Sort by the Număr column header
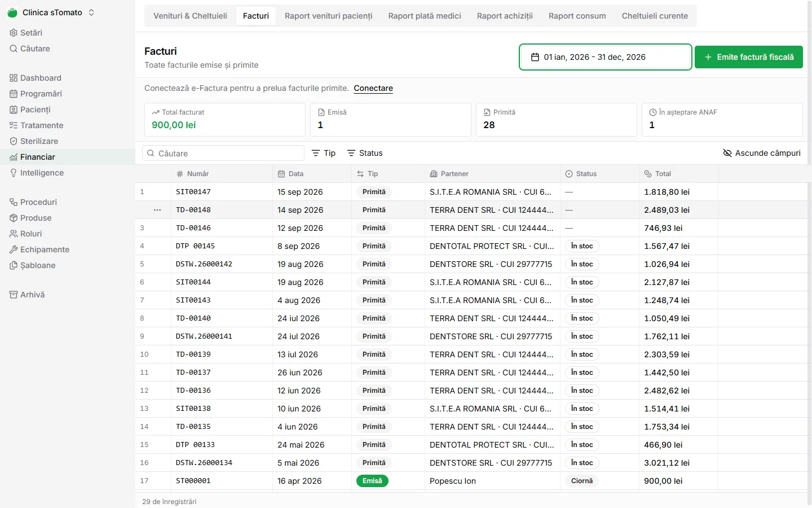 click(222, 174)
